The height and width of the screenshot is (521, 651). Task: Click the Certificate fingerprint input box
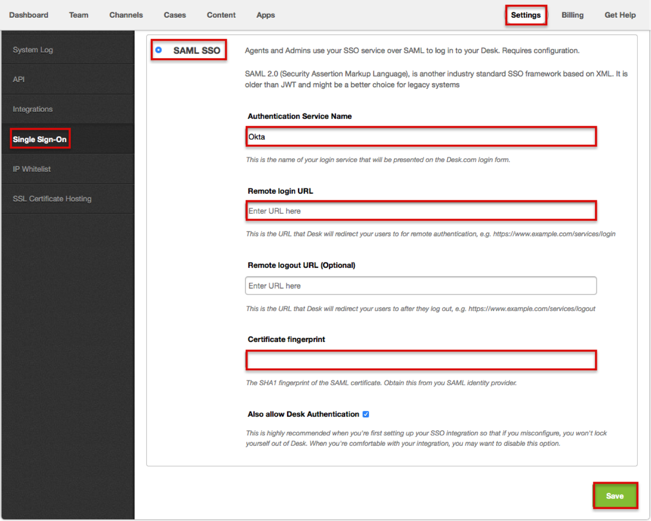[421, 360]
